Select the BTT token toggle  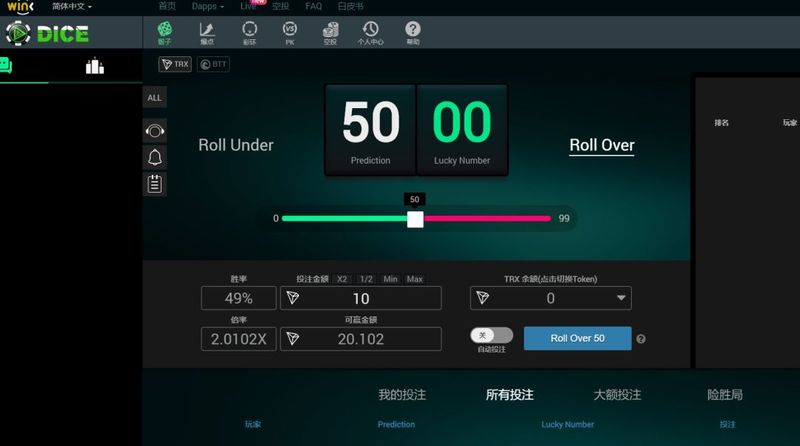pos(213,64)
